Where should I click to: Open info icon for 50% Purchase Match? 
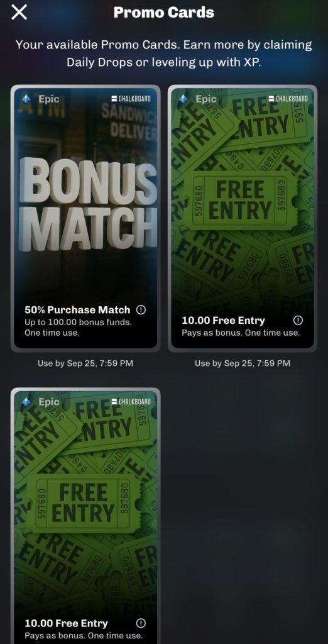pos(141,309)
